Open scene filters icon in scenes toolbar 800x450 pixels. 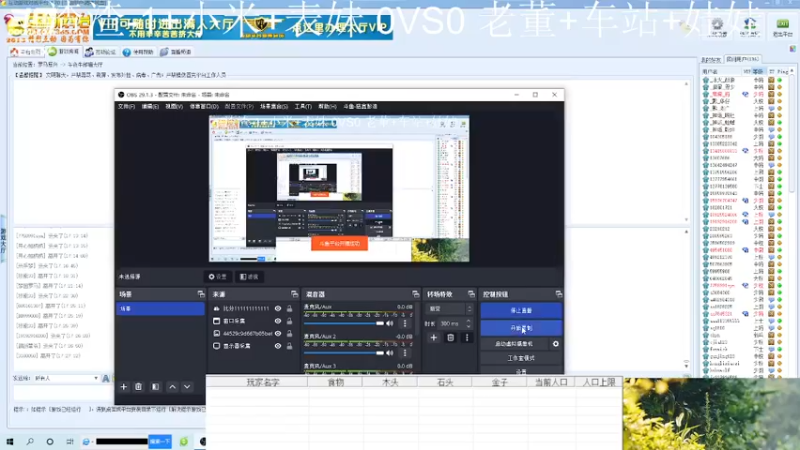tap(156, 387)
